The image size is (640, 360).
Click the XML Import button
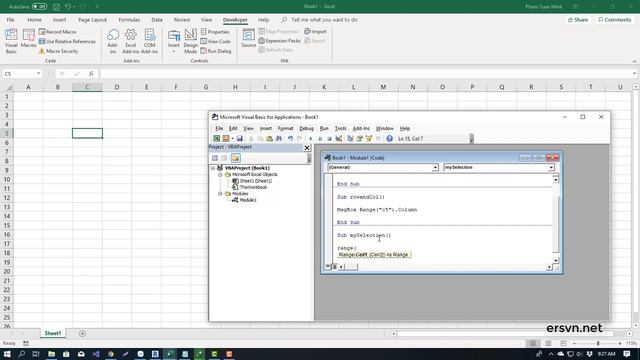pos(315,31)
